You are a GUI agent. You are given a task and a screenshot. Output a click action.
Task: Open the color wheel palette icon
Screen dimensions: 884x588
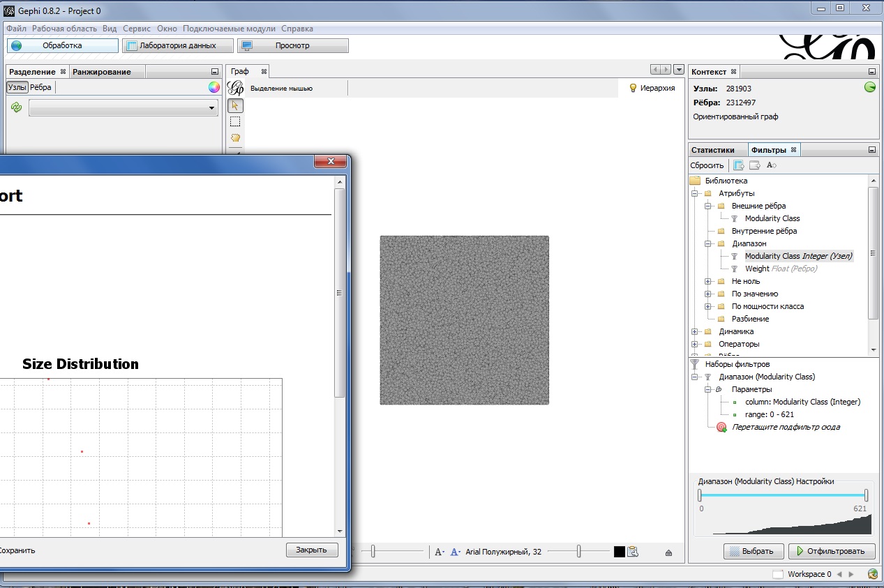214,87
